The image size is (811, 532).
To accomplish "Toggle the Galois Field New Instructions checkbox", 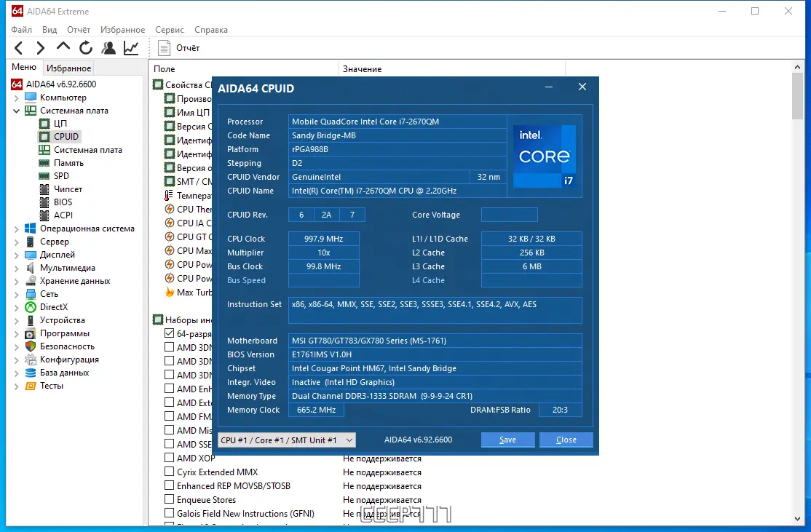I will [x=169, y=513].
